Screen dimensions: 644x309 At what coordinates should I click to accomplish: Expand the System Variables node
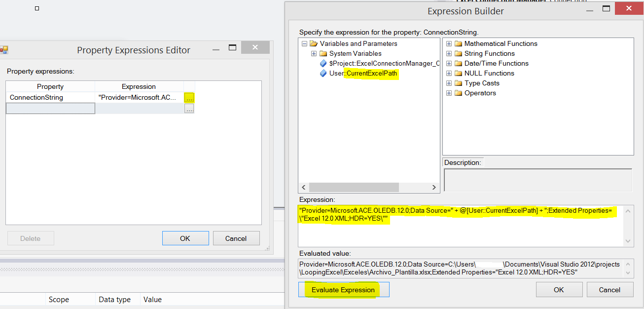point(314,53)
